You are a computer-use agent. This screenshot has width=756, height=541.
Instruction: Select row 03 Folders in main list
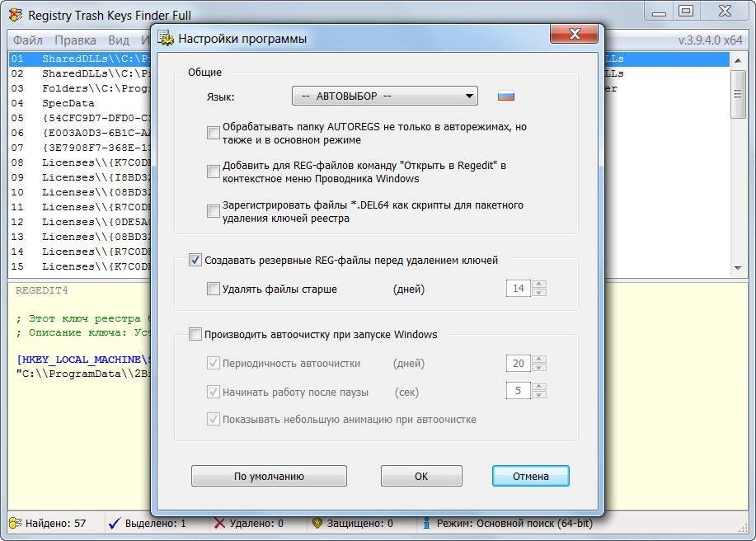point(80,89)
